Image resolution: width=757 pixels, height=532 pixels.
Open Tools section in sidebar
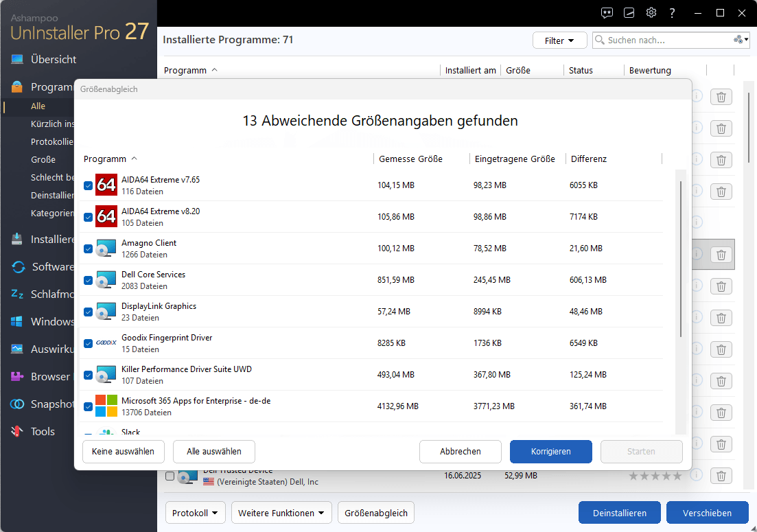[x=43, y=432]
